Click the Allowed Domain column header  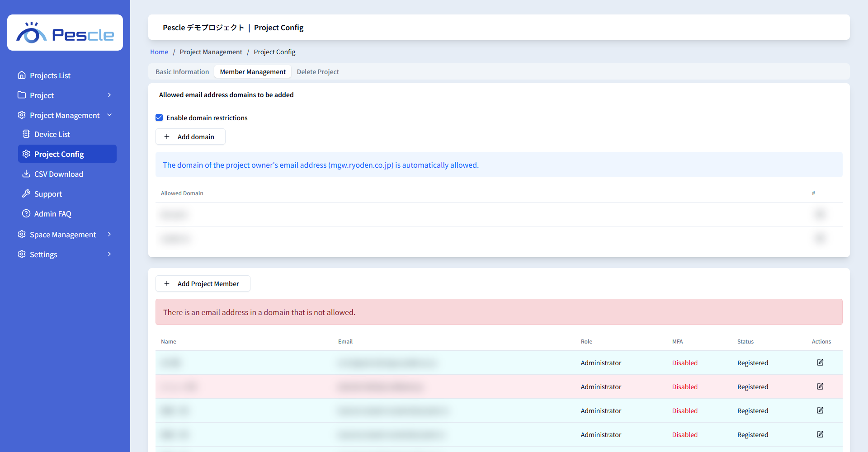182,193
